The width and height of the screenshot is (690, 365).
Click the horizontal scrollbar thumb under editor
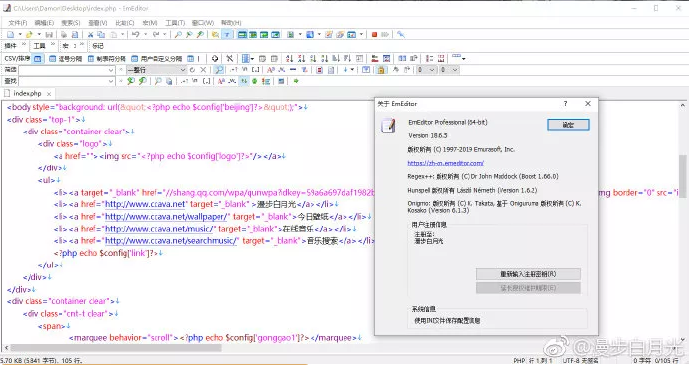click(116, 348)
